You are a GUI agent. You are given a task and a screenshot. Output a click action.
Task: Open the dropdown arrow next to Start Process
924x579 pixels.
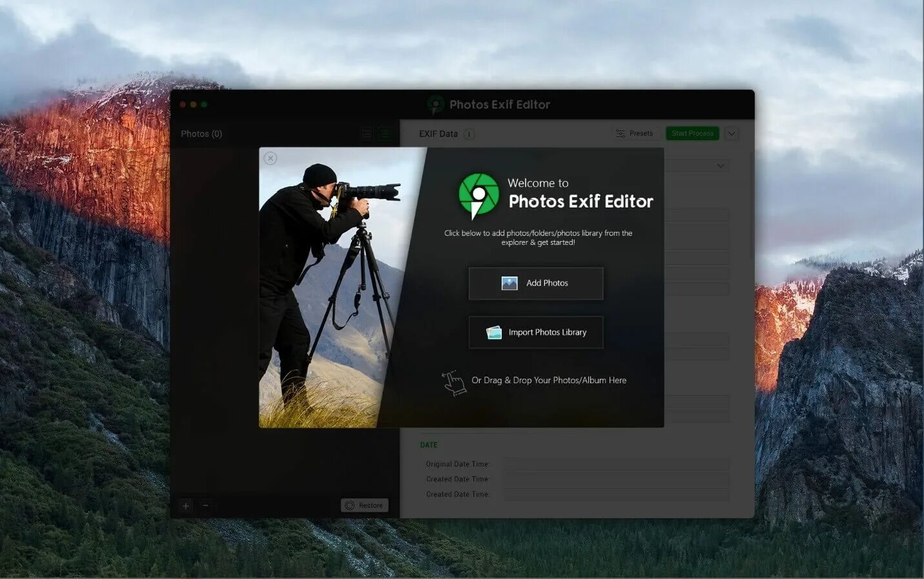(732, 134)
